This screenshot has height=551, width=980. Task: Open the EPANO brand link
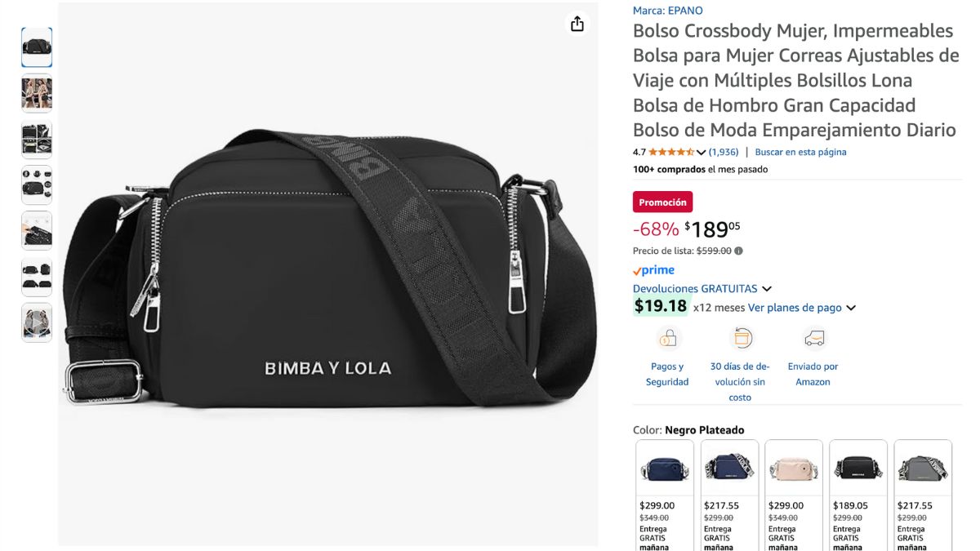[x=668, y=11]
